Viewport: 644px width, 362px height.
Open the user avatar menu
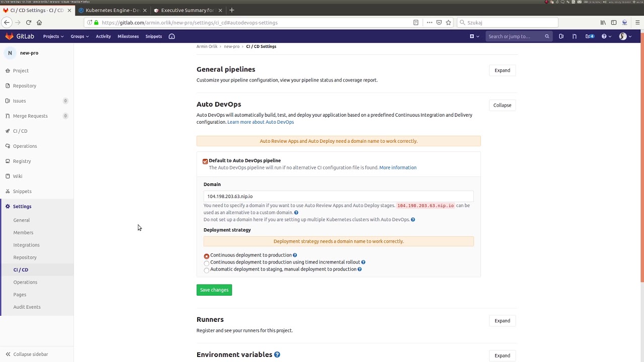tap(624, 36)
